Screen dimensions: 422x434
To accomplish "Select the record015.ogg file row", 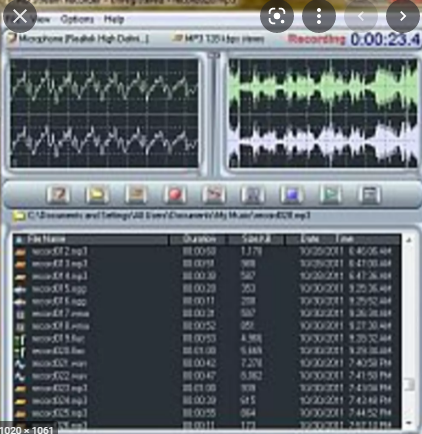I will coord(207,289).
